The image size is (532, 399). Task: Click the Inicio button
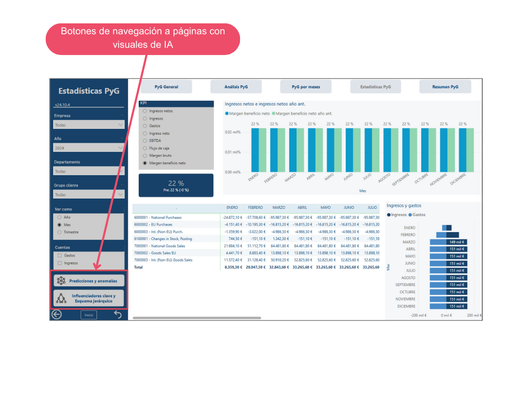click(x=89, y=315)
